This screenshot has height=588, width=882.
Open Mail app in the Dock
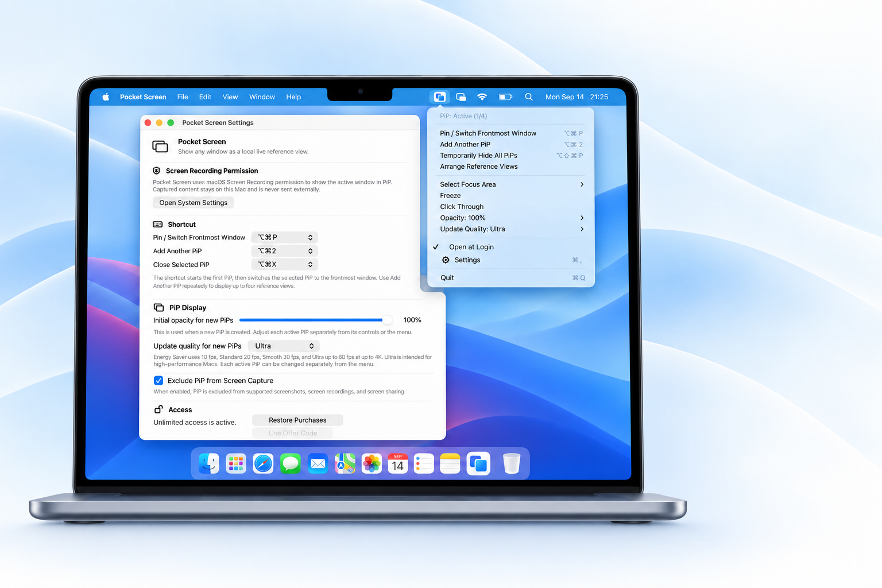pyautogui.click(x=318, y=463)
